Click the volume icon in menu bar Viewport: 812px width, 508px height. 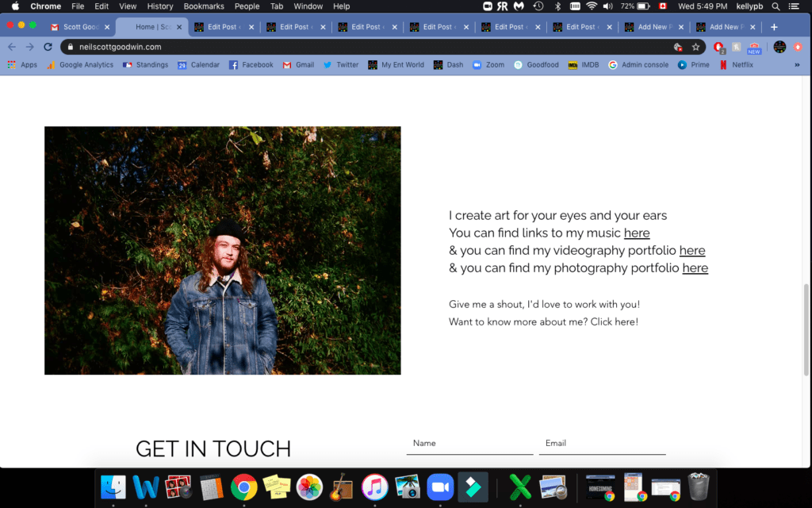[608, 6]
